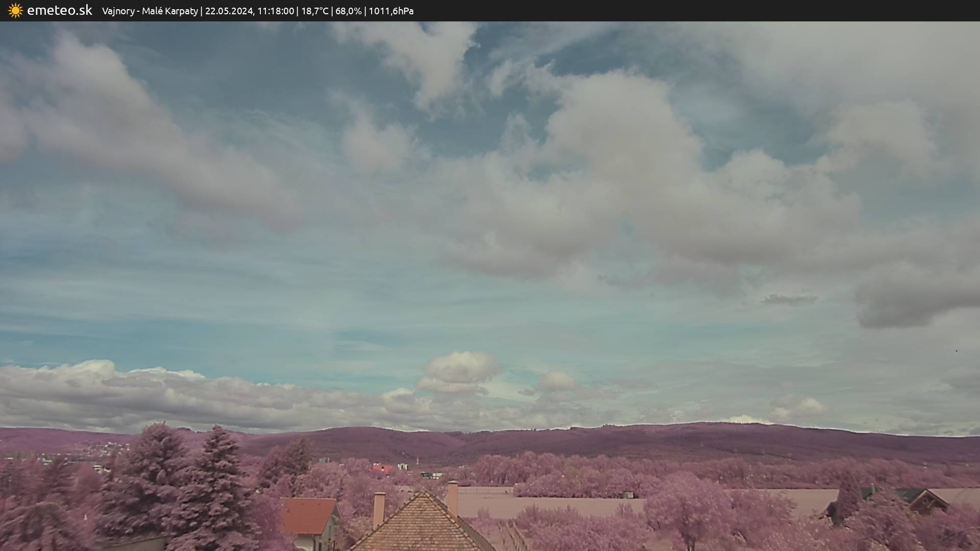
Task: Click the sun logo icon
Action: point(15,11)
